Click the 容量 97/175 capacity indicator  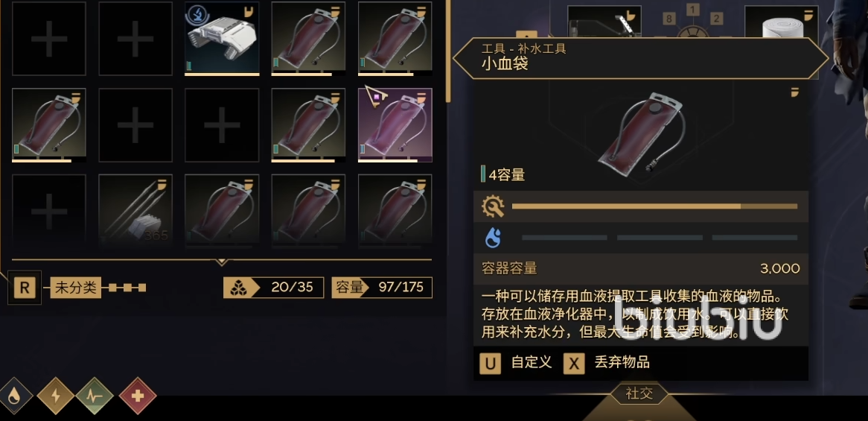click(382, 288)
